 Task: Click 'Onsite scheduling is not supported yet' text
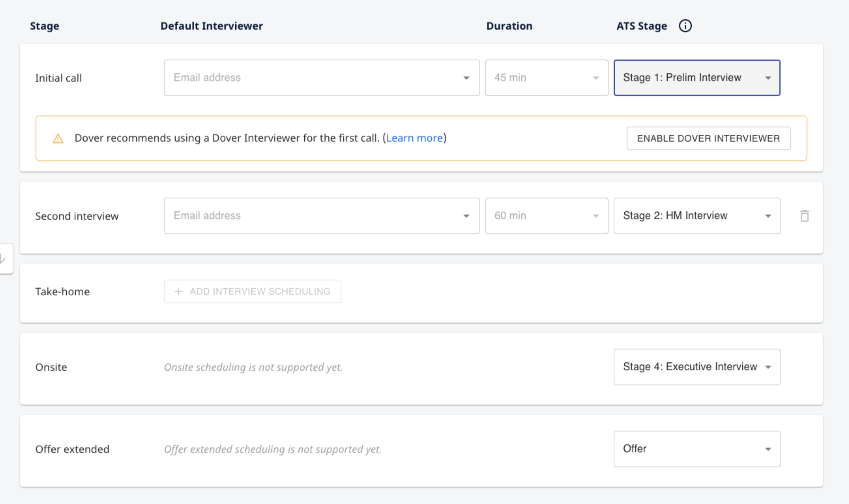coord(253,367)
